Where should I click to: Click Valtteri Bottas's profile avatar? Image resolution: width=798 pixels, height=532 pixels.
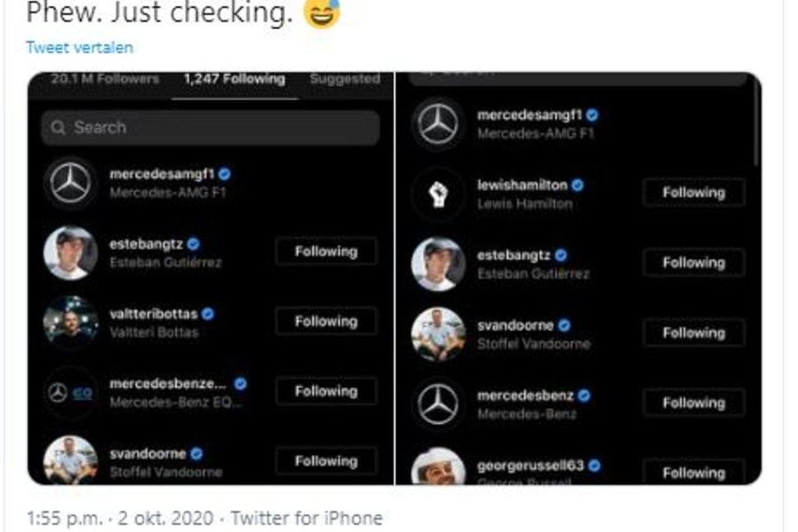tap(71, 323)
